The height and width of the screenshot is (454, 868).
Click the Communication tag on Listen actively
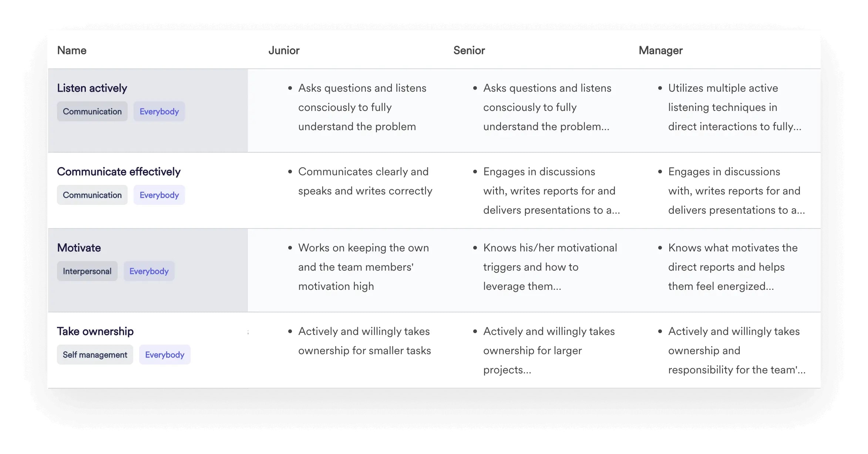pos(92,111)
